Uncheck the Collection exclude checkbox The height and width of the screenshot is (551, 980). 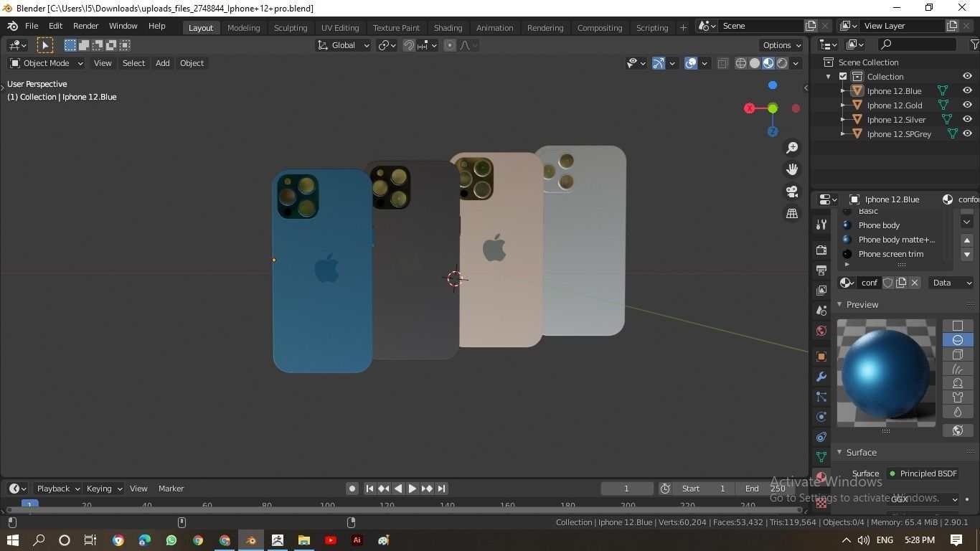point(843,77)
